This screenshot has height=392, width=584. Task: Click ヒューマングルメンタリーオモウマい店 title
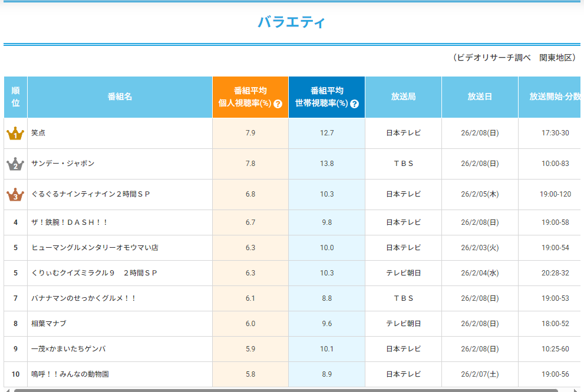tap(94, 248)
